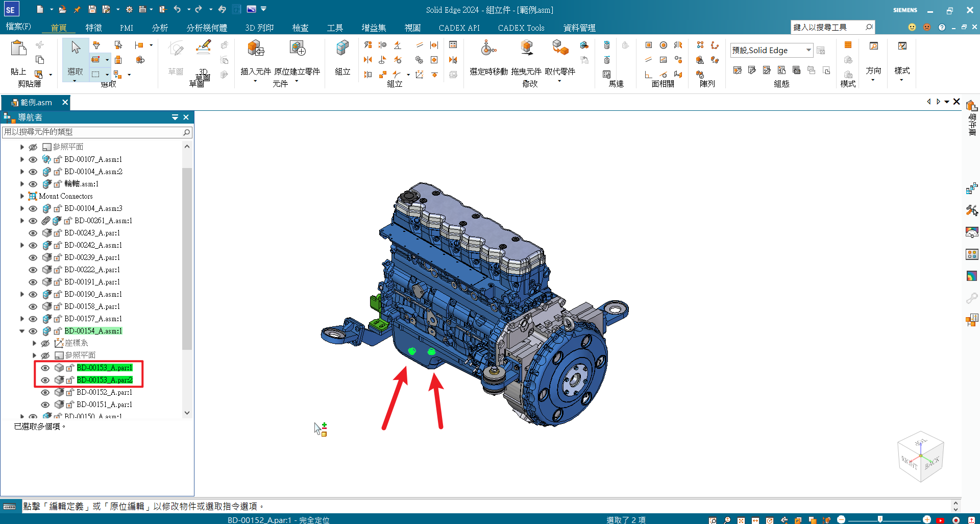
Task: Expand the Mount Connectors tree node
Action: tap(22, 196)
